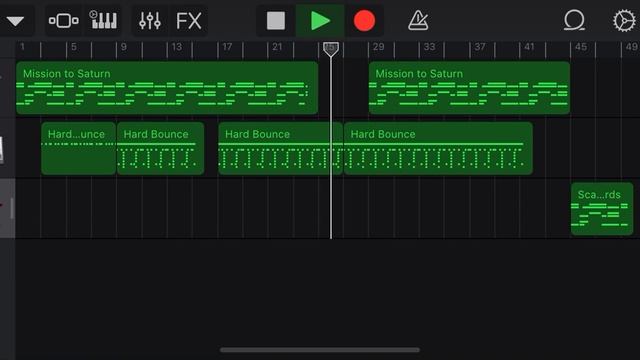
Task: Start recording with red record button
Action: click(364, 21)
